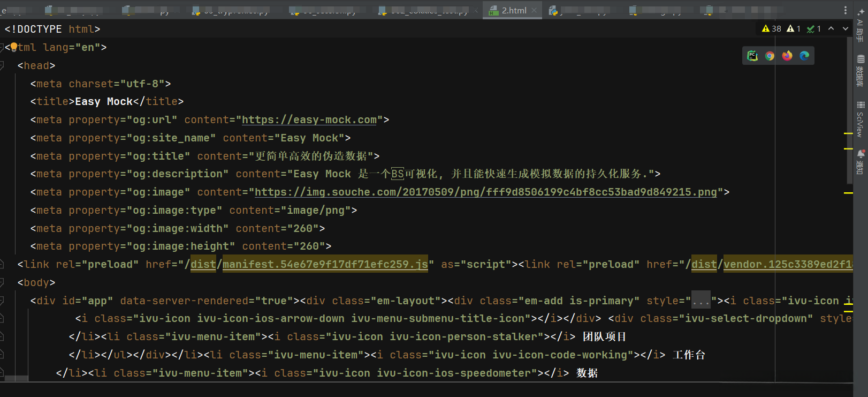Open the page in Firefox
The image size is (868, 397).
coord(787,56)
